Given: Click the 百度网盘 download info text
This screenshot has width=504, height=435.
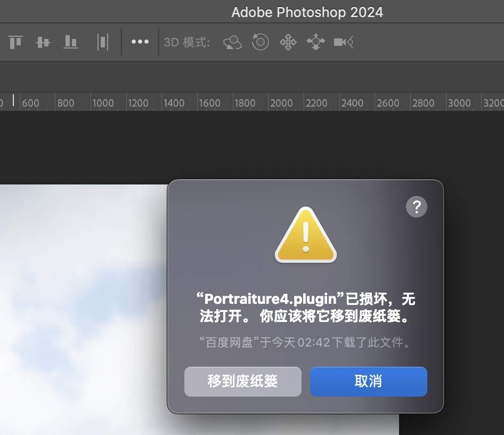Looking at the screenshot, I should click(x=305, y=342).
